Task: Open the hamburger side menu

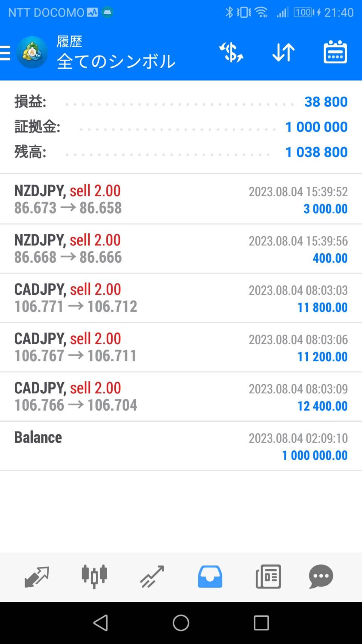Action: [5, 53]
